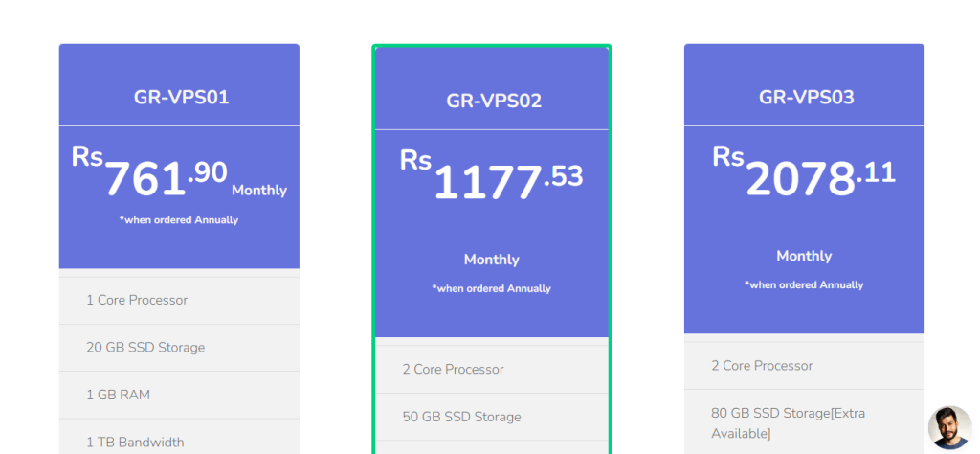The height and width of the screenshot is (454, 980).
Task: Click Monthly label in GR-VPS03 card
Action: pos(804,256)
